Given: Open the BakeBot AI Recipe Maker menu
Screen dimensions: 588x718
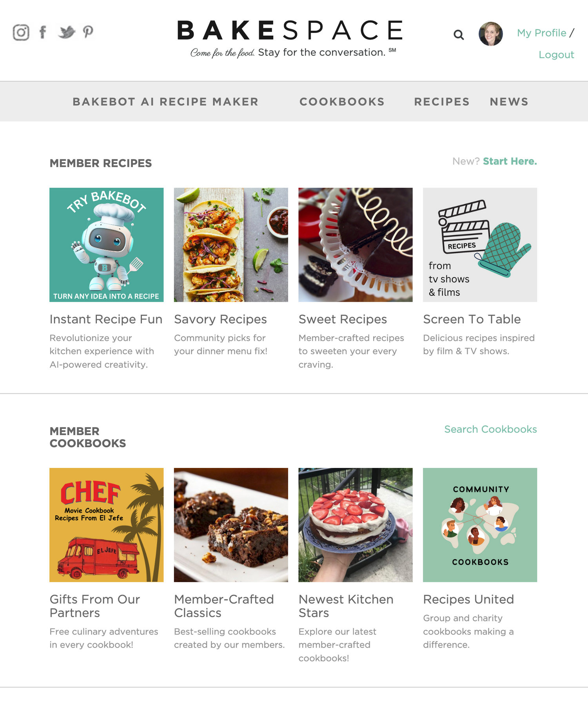Looking at the screenshot, I should coord(165,102).
